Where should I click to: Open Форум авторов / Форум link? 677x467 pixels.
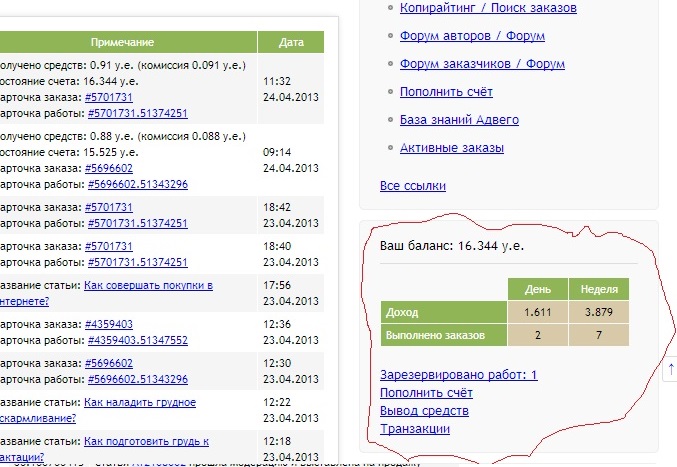click(472, 36)
